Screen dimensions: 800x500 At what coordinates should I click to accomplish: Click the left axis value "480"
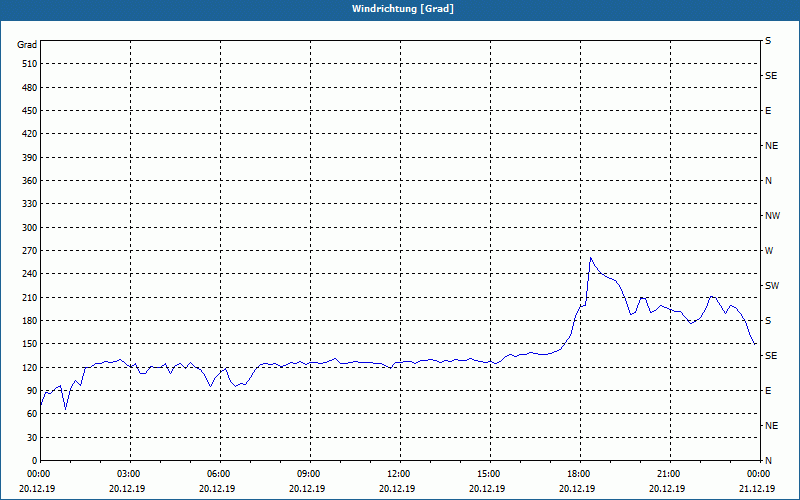(30, 88)
